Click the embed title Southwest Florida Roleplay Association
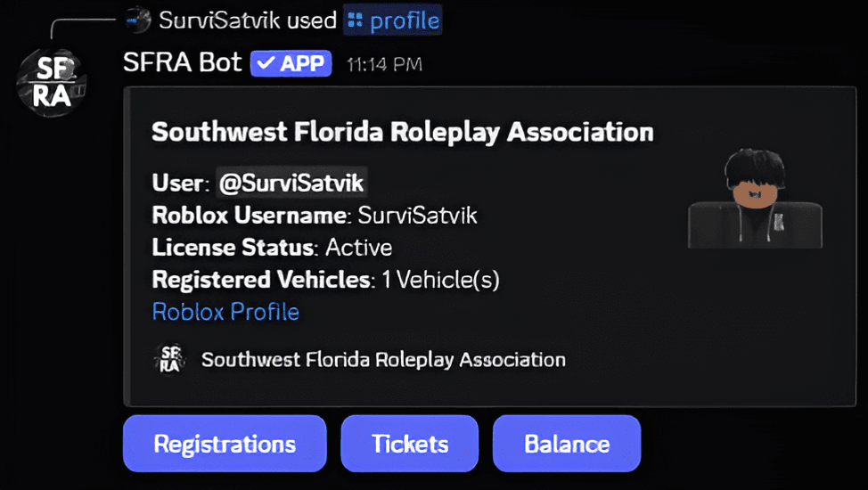868x490 pixels. pos(403,133)
